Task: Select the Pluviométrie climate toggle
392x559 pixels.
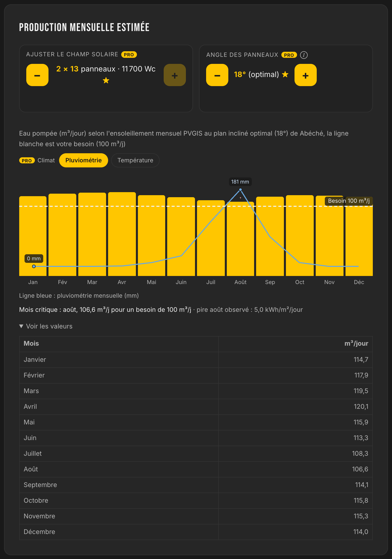Action: click(x=84, y=160)
